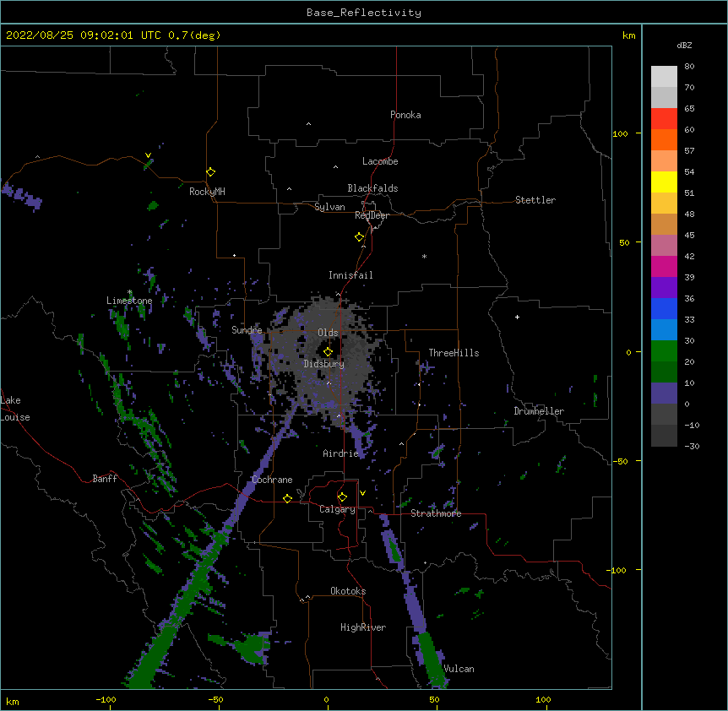
Task: Click the radar site diamond marker near Olds
Action: pyautogui.click(x=328, y=352)
